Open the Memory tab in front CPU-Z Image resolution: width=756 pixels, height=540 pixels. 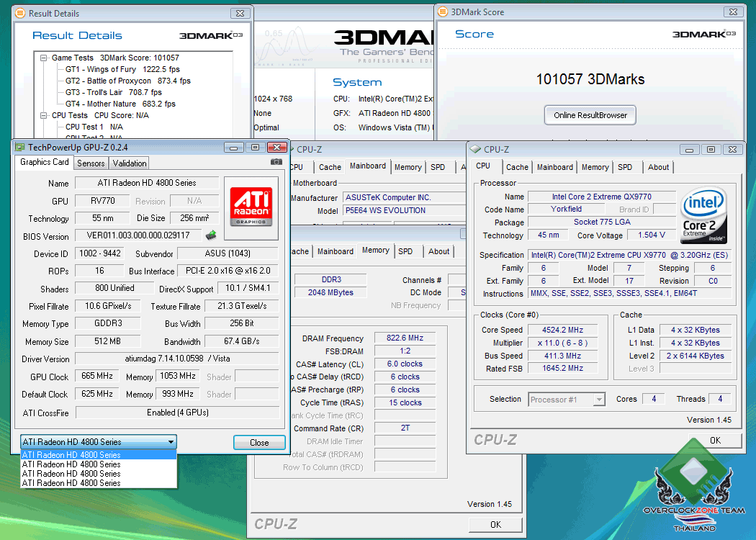click(595, 167)
